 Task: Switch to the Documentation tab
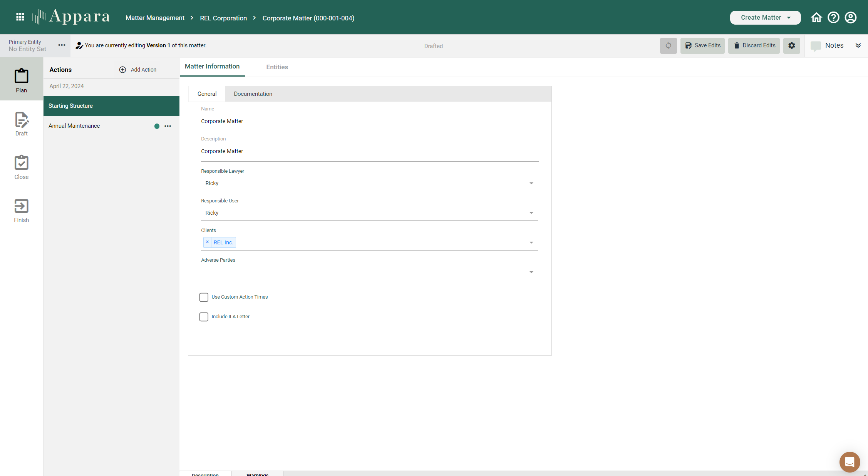click(253, 94)
